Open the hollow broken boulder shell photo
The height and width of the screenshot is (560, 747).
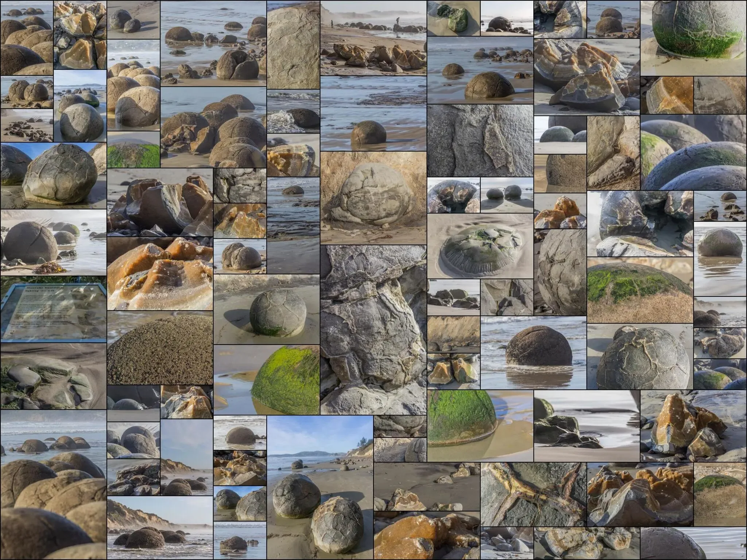[x=453, y=195]
